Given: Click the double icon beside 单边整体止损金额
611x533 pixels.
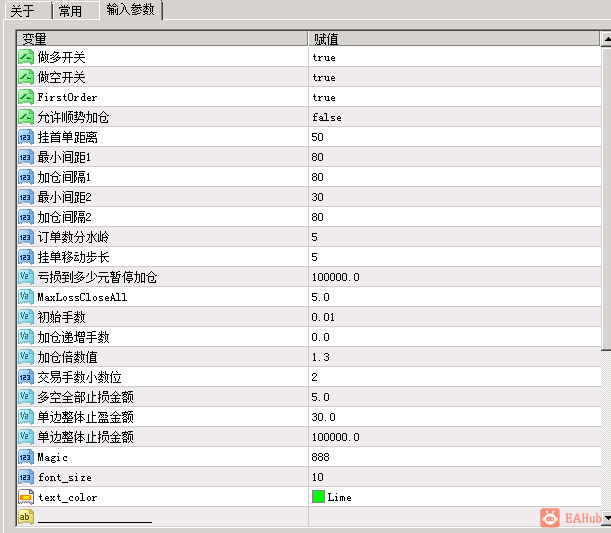Looking at the screenshot, I should coord(26,437).
